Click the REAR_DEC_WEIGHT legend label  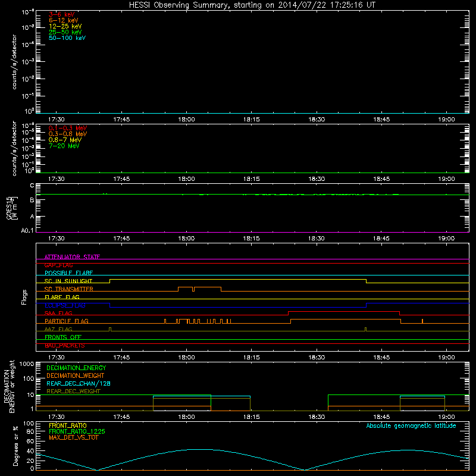pos(73,392)
